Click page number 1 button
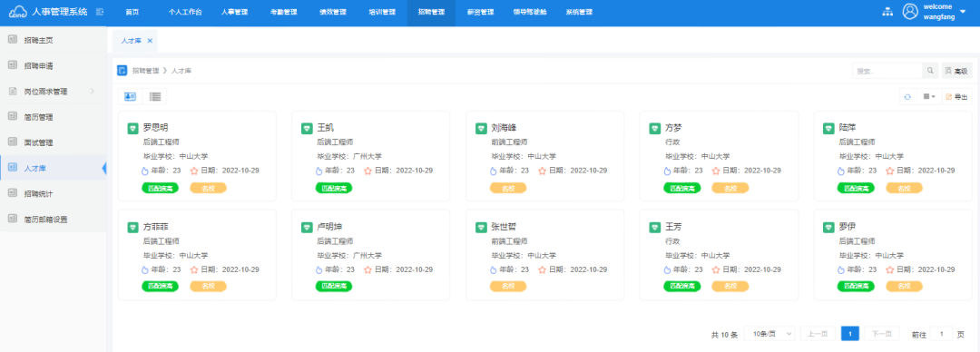980x352 pixels. point(850,334)
